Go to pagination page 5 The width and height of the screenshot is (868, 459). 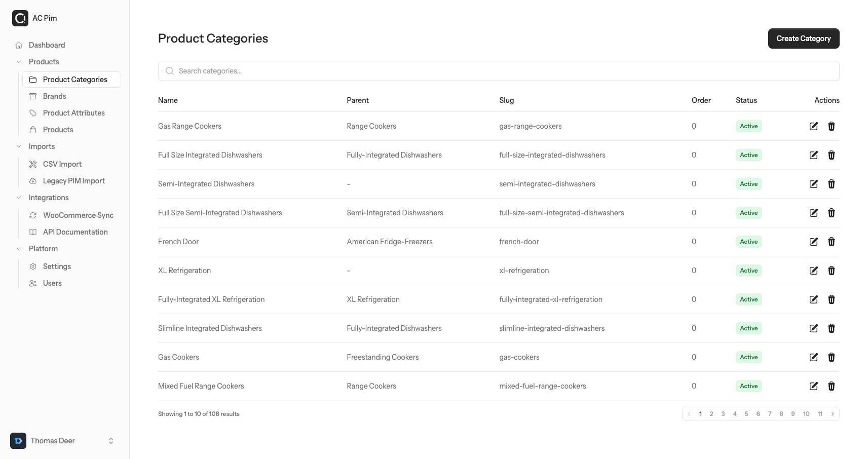(746, 414)
